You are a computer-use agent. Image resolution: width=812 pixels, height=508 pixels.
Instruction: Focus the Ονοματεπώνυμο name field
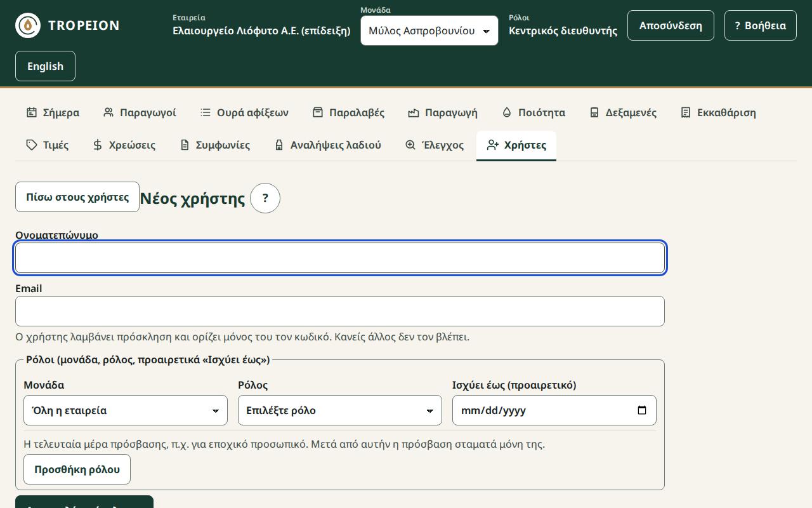(340, 258)
